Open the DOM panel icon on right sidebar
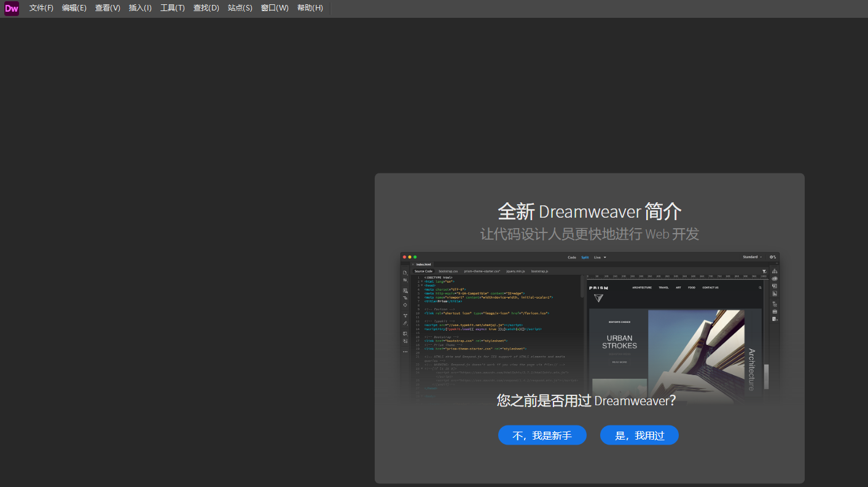868x487 pixels. [774, 271]
